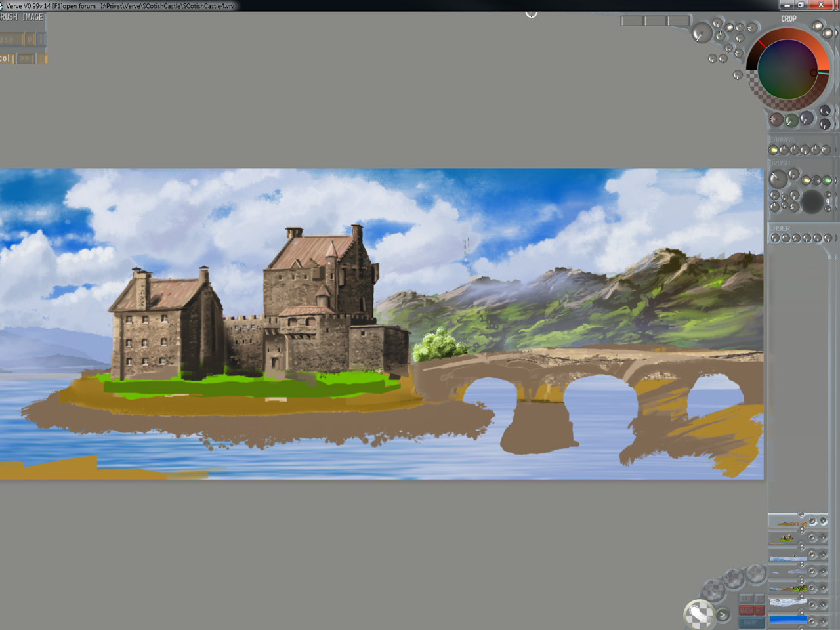Select the solid blue sky layer thumbnail
Viewport: 840px width, 630px height.
click(787, 619)
